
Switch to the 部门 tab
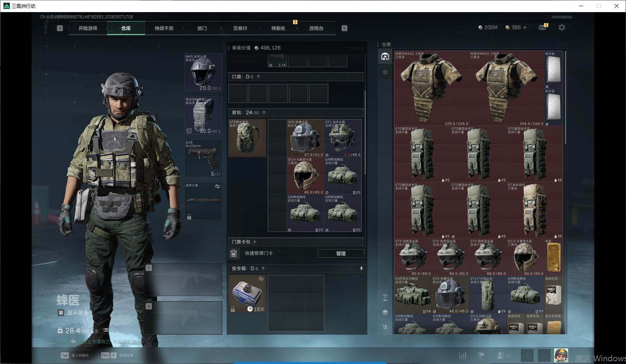(x=202, y=28)
